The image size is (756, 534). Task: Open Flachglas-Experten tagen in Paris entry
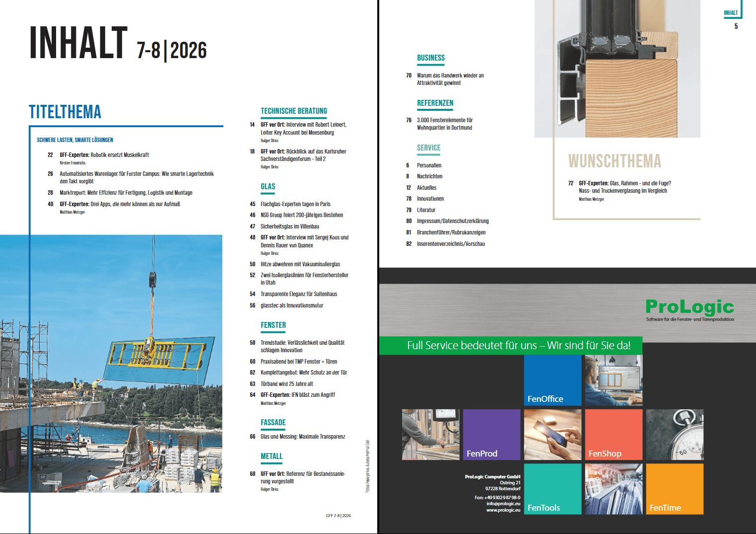click(295, 204)
